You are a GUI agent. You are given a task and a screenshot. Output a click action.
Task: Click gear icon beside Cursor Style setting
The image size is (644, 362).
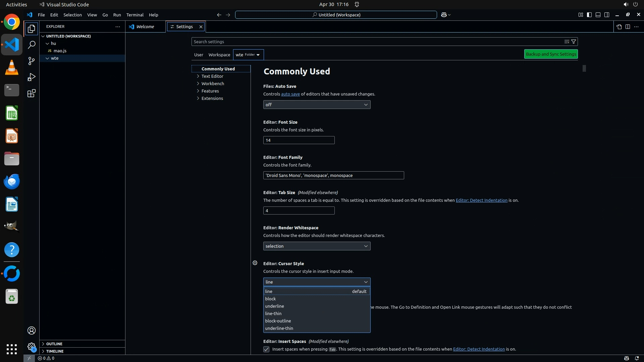tap(255, 263)
